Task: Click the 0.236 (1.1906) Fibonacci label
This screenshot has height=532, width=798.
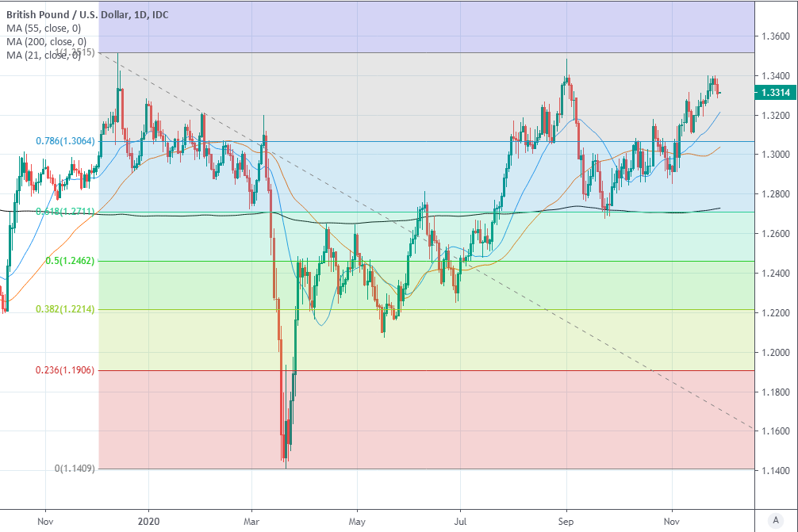Action: coord(66,370)
